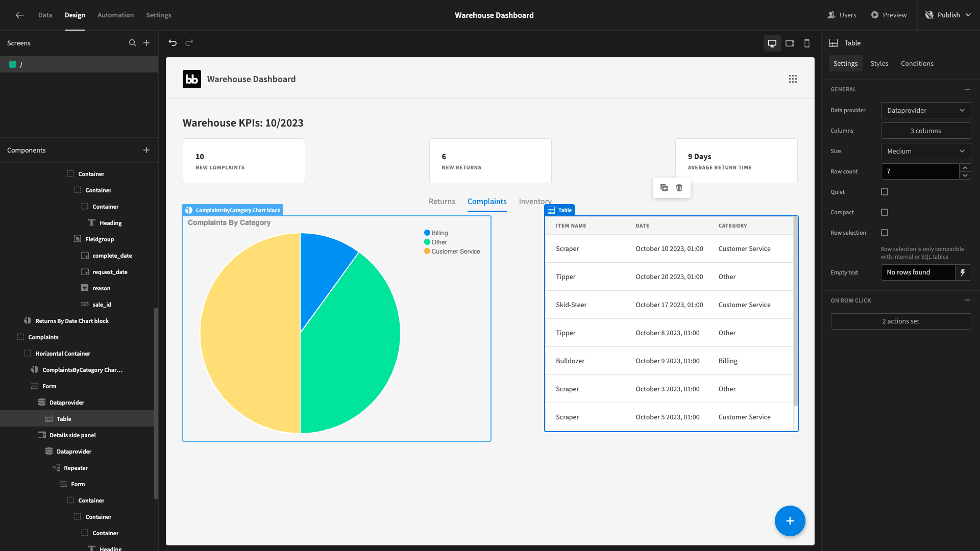Screen dimensions: 980x551
Task: Duplicate the selected Table component
Action: tap(664, 188)
